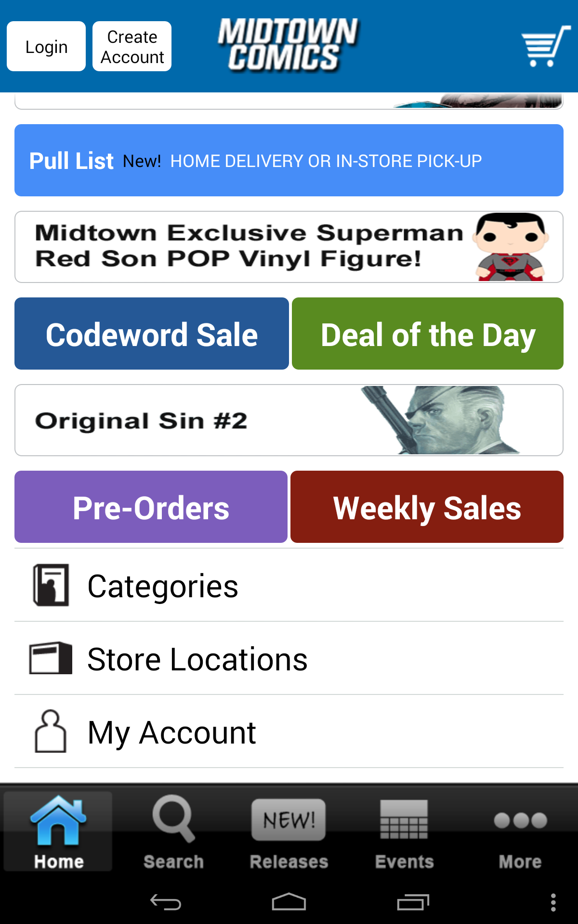Open the Pull List banner

point(289,160)
